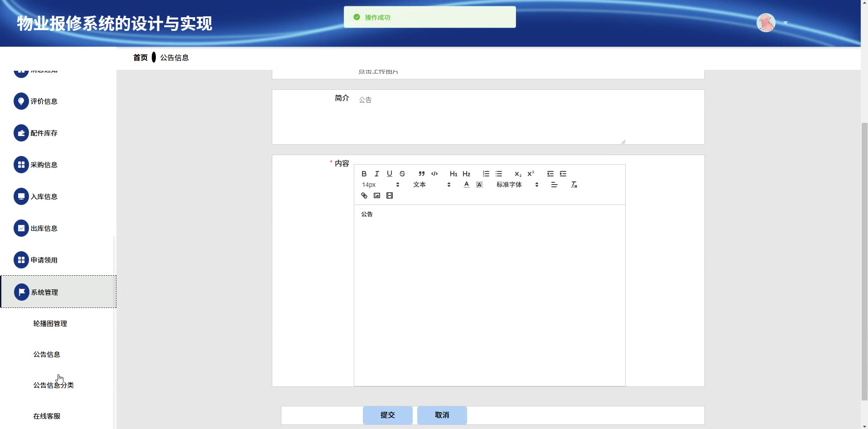Click the 提交 submit button
Viewport: 868px width, 429px height.
point(388,415)
